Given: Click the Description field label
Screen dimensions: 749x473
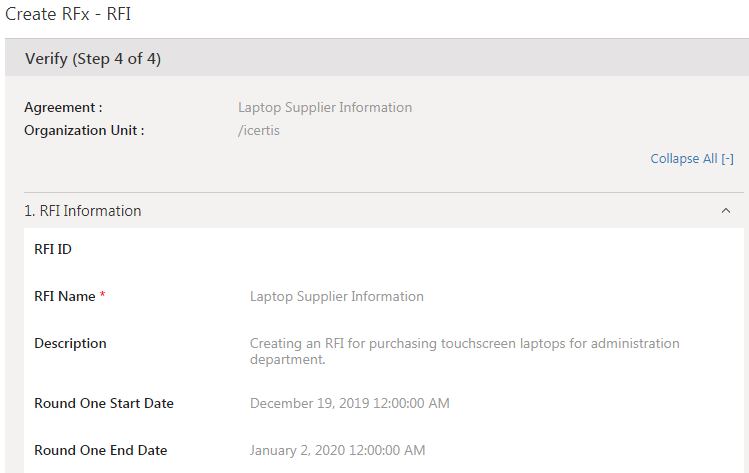Looking at the screenshot, I should click(70, 343).
